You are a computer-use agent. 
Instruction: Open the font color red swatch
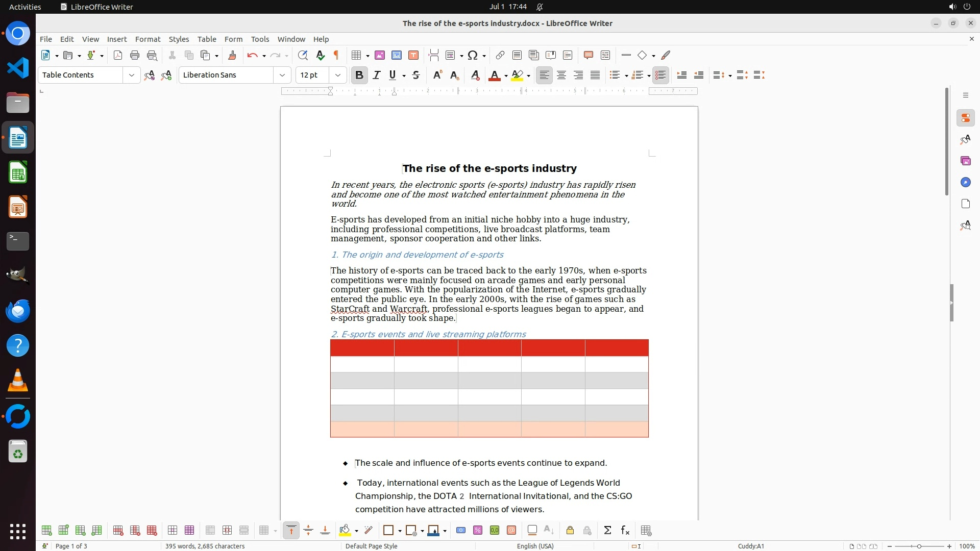(x=494, y=76)
